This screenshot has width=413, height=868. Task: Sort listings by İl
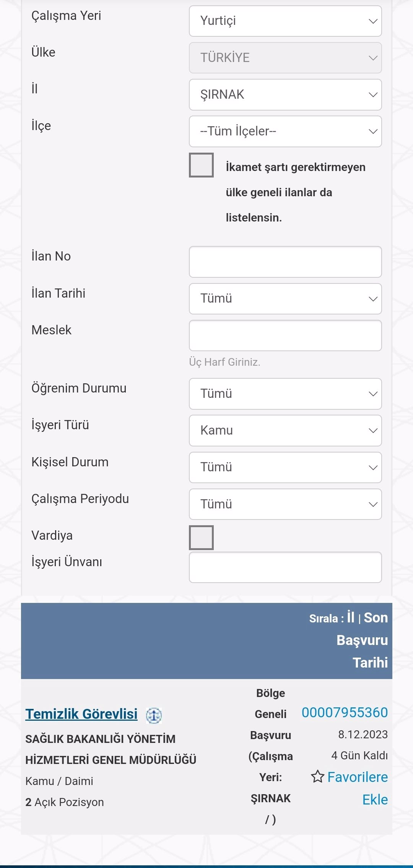pos(351,617)
